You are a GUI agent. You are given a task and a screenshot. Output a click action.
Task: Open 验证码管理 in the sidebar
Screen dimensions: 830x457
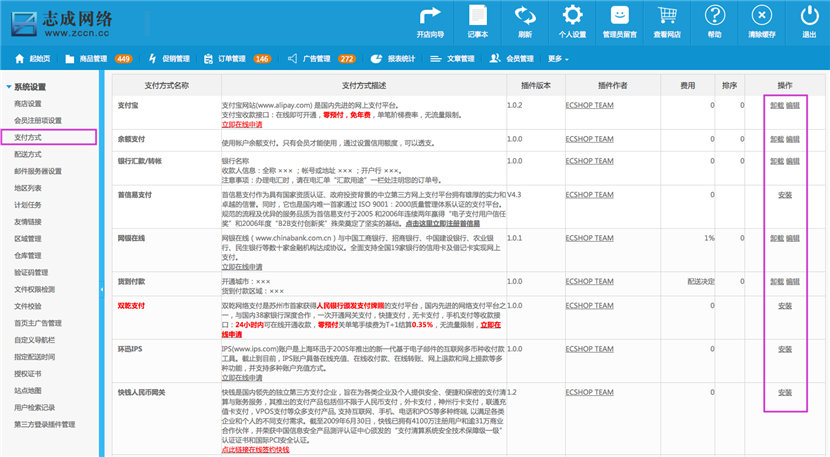click(31, 273)
